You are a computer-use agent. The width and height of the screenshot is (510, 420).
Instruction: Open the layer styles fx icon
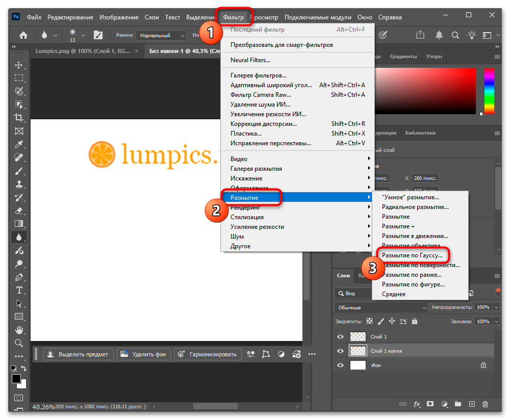tap(417, 404)
